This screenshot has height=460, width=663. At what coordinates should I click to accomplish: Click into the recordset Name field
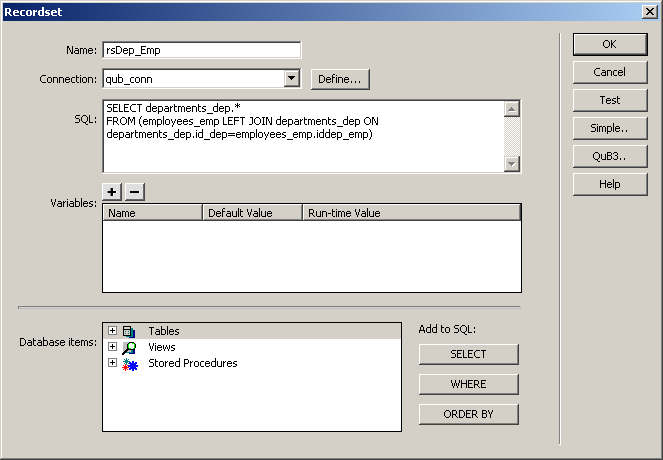point(201,50)
